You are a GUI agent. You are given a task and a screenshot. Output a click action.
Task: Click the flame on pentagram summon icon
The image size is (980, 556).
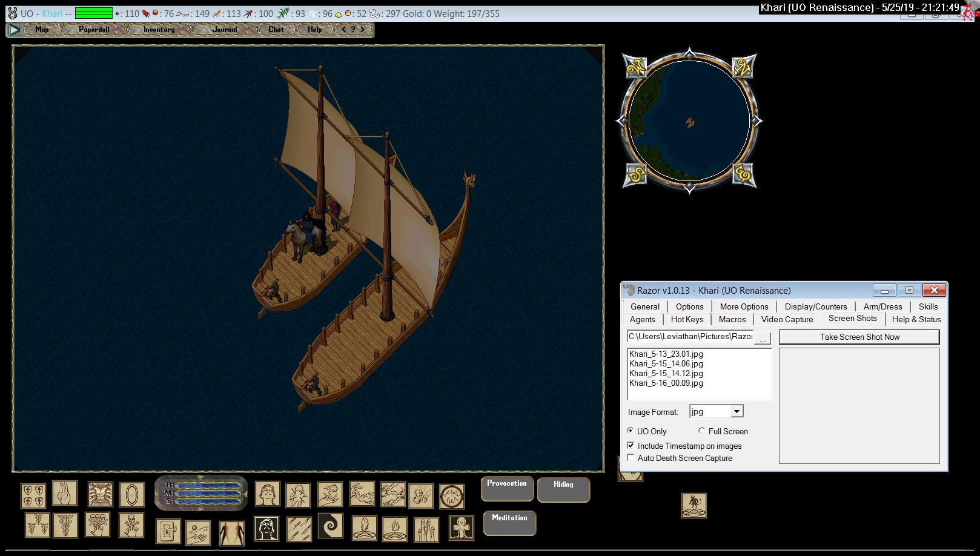point(395,529)
